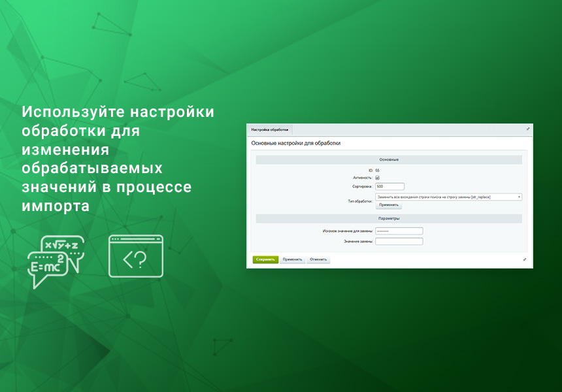This screenshot has width=562, height=392.
Task: Click Применить below the processing type dropdown
Action: pos(388,204)
